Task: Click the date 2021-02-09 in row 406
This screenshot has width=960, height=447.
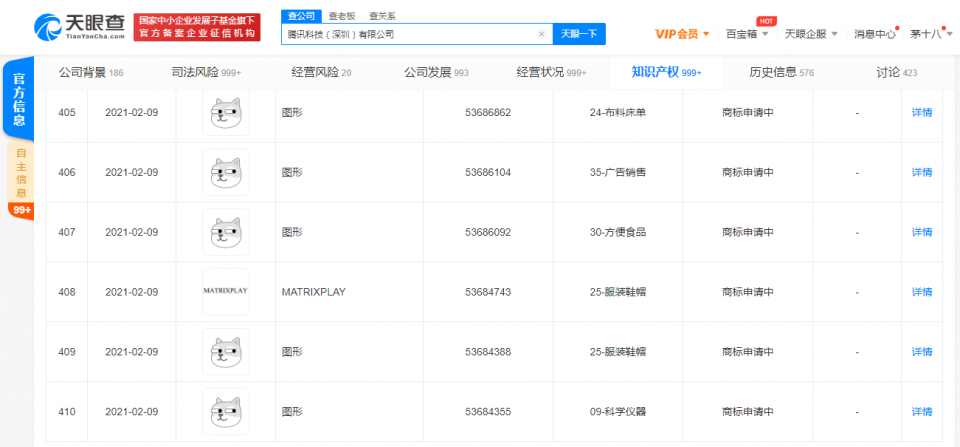Action: point(132,172)
